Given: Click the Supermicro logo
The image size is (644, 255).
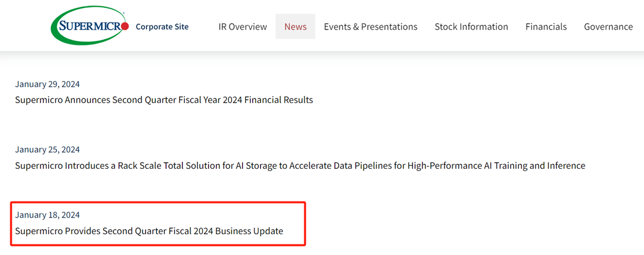Looking at the screenshot, I should pyautogui.click(x=90, y=26).
